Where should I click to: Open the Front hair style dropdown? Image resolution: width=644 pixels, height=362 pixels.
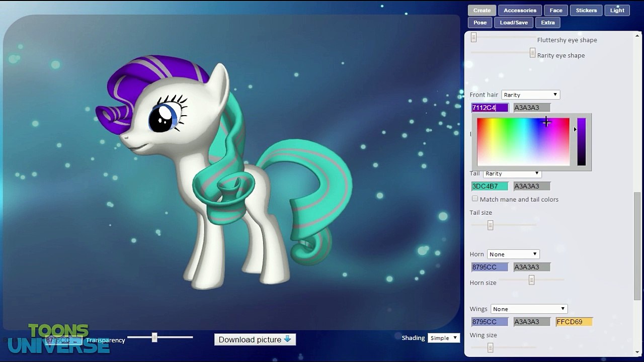[x=530, y=95]
